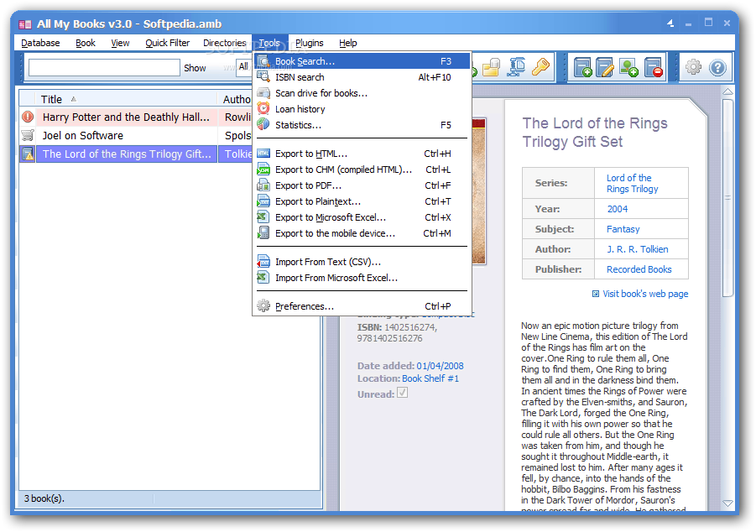
Task: Toggle the Unread checkbox
Action: (402, 393)
